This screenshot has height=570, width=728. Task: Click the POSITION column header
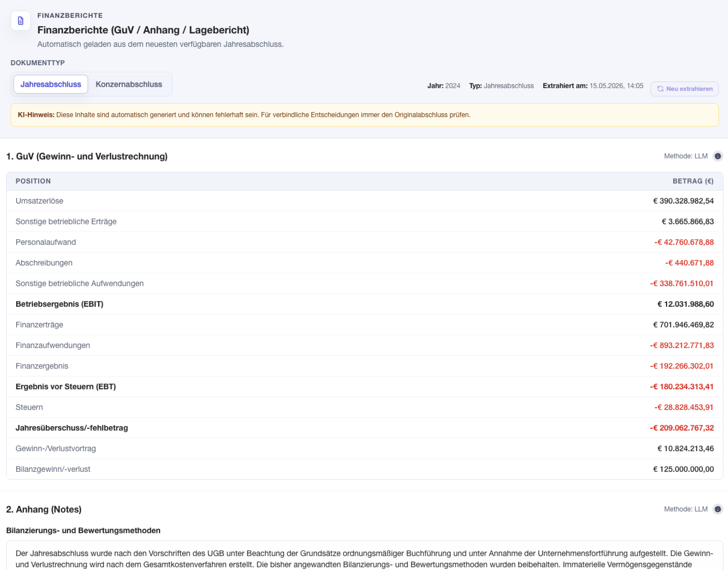tap(33, 181)
